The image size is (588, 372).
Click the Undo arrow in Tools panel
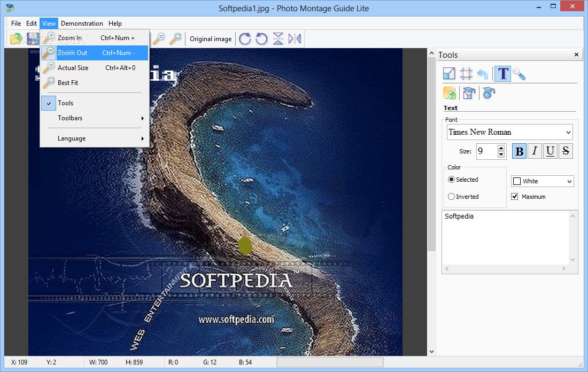pyautogui.click(x=483, y=74)
